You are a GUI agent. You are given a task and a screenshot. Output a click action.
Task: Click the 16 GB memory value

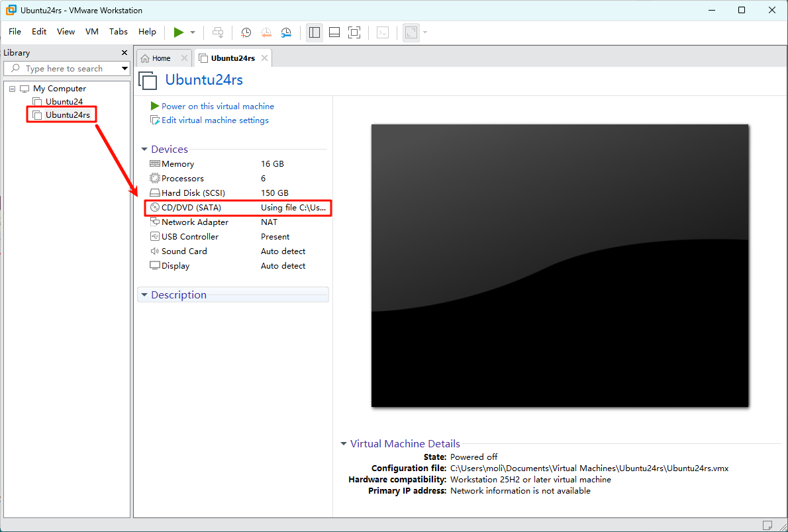(272, 164)
